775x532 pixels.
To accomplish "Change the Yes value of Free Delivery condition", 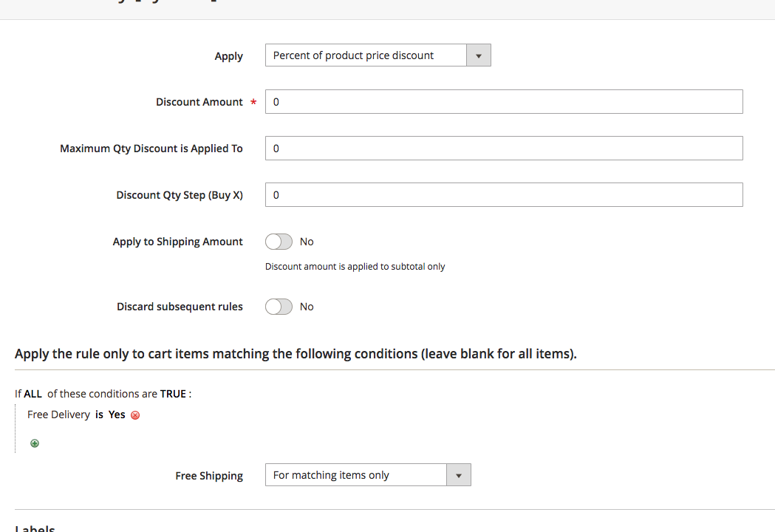I will coord(117,415).
